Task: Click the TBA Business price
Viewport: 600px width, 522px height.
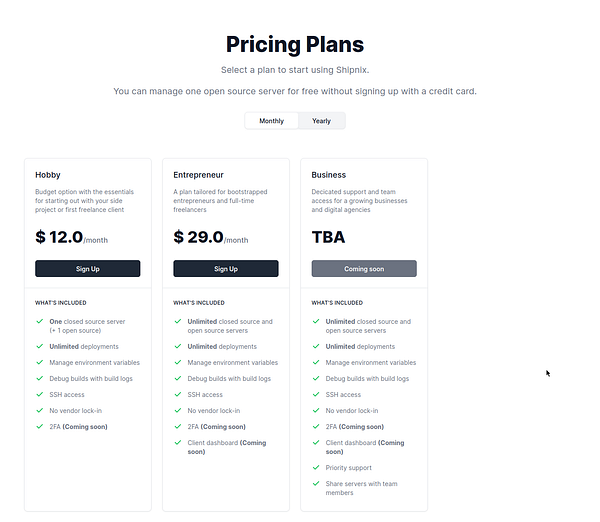Action: 330,237
